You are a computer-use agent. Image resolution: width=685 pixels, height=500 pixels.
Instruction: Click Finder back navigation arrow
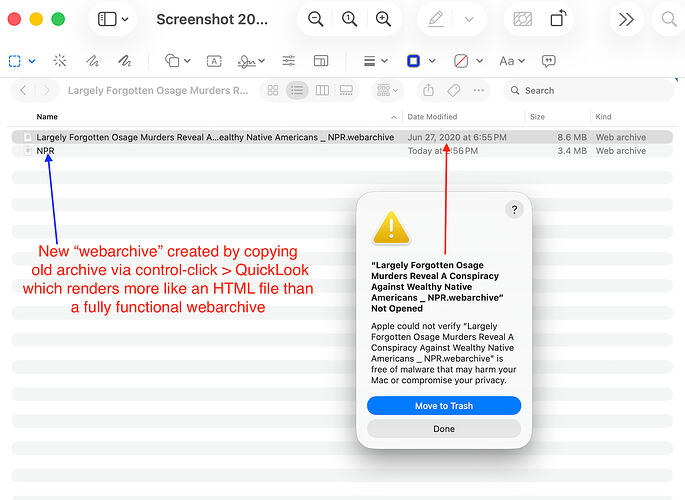23,90
